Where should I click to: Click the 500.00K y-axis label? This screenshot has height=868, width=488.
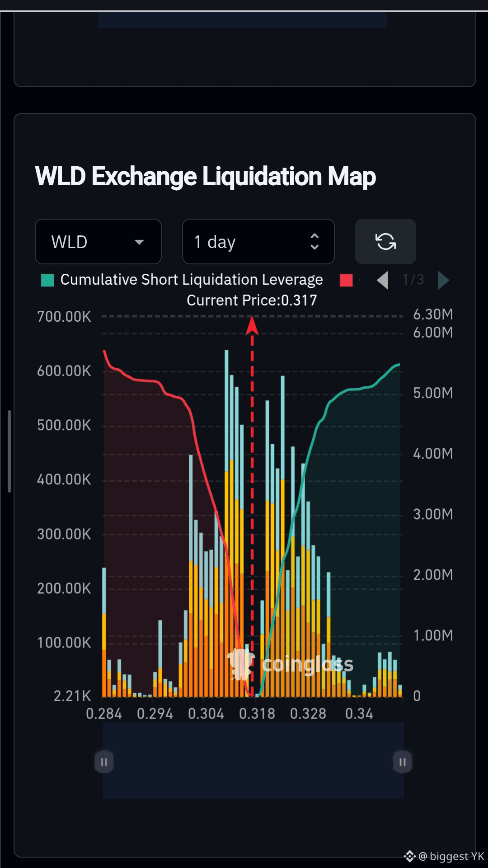(x=64, y=425)
